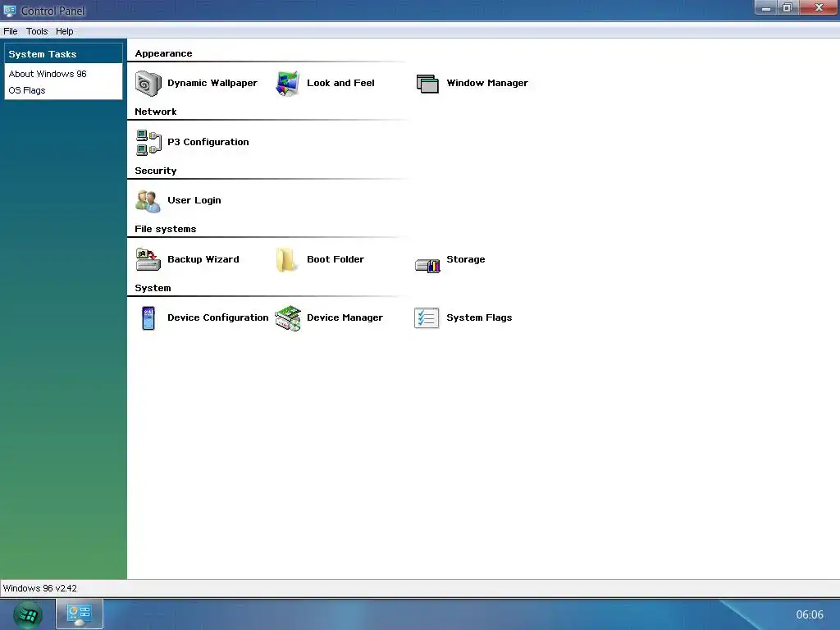
Task: Click the Storage label
Action: [466, 259]
